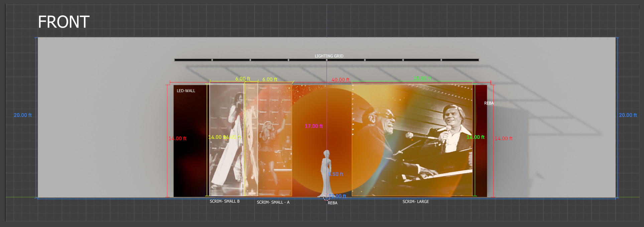Click the SCRIM- SMALL B label
Viewport: 644px width, 227px height.
(225, 201)
